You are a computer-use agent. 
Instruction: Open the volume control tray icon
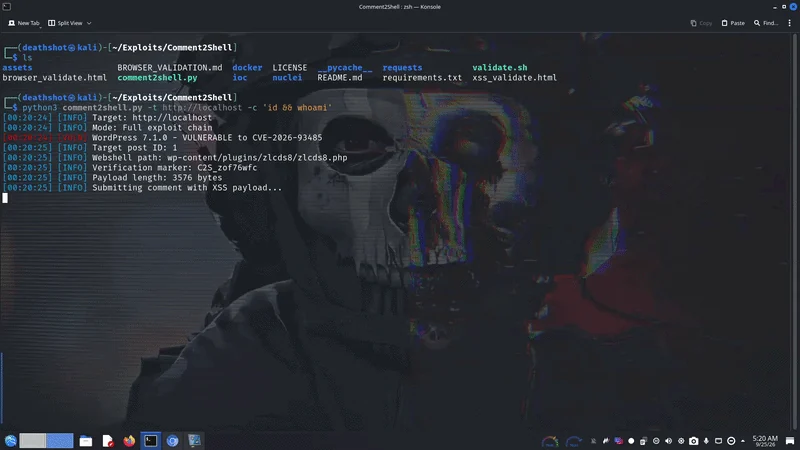click(668, 441)
